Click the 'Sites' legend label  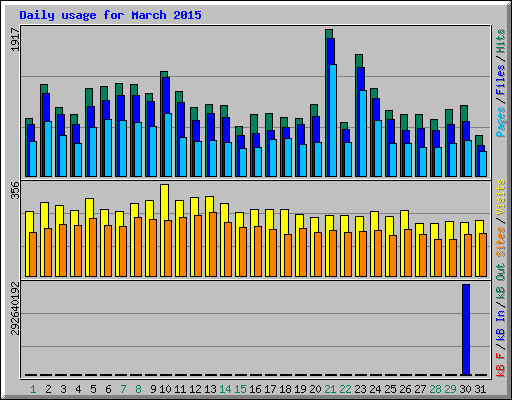(x=501, y=242)
